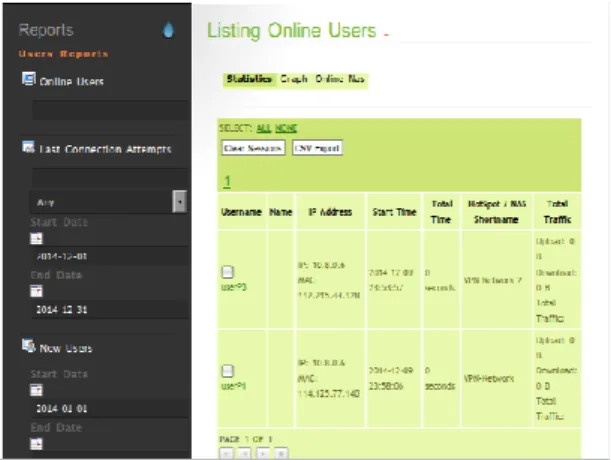This screenshot has height=460, width=611.
Task: Click the Last Connection Attempts icon
Action: pyautogui.click(x=28, y=147)
